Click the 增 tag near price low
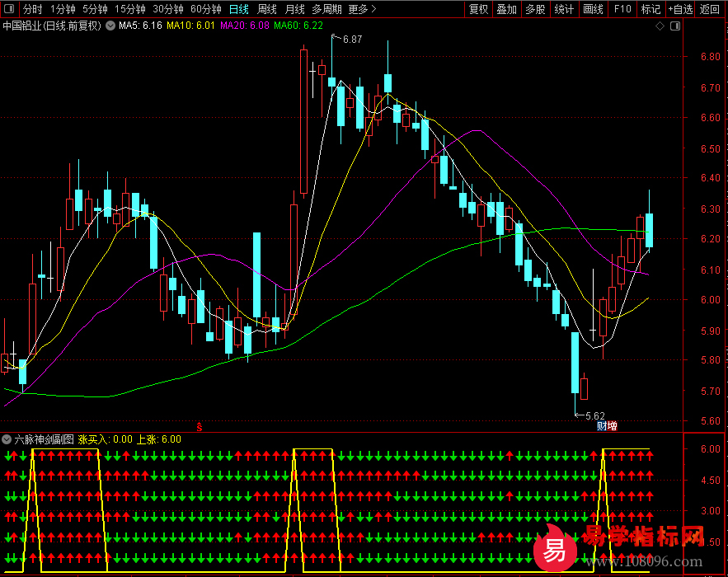The width and height of the screenshot is (728, 577). 612,426
